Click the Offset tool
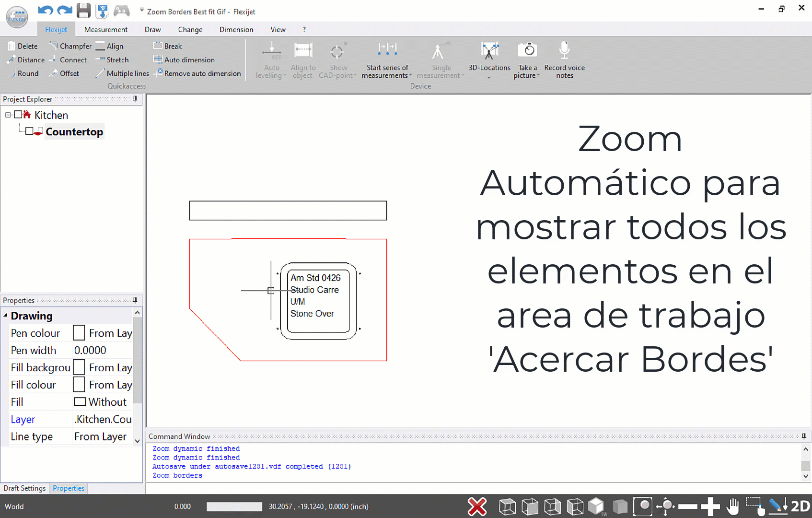Image resolution: width=812 pixels, height=518 pixels. (x=64, y=73)
